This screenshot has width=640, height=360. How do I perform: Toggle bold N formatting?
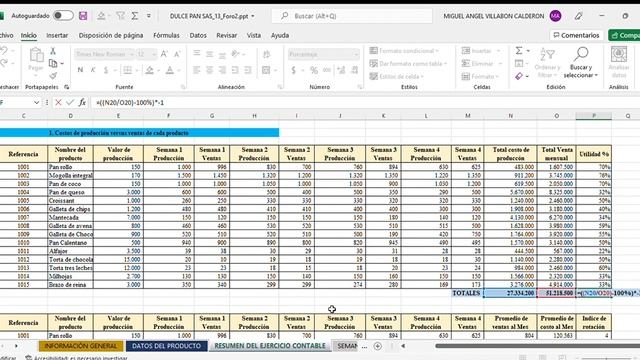pyautogui.click(x=80, y=70)
